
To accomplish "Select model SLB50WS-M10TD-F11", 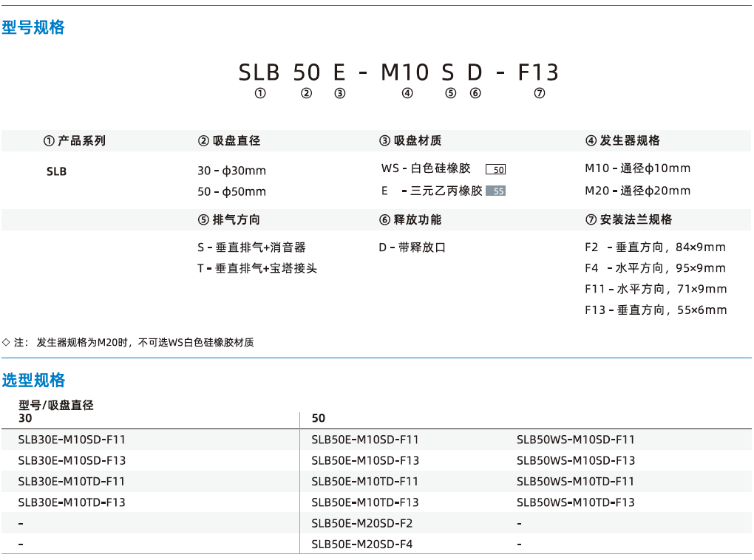I will coord(576,482).
